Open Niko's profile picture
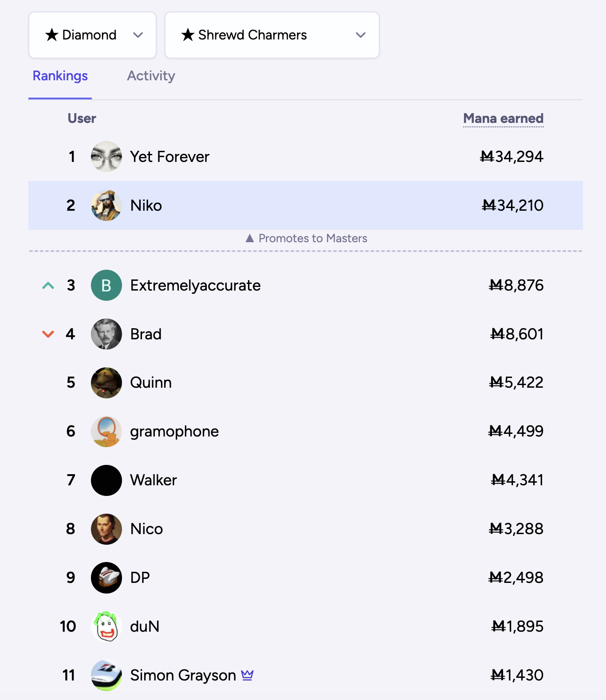This screenshot has width=606, height=700. coord(106,205)
